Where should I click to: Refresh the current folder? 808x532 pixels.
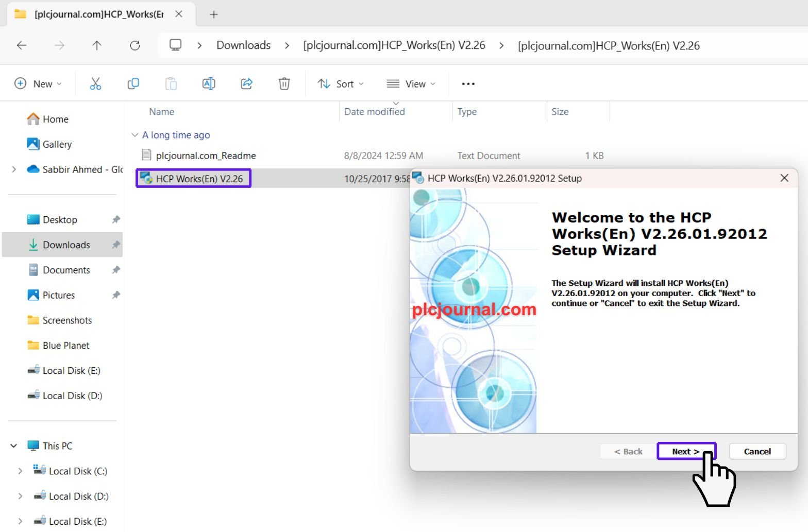click(135, 45)
